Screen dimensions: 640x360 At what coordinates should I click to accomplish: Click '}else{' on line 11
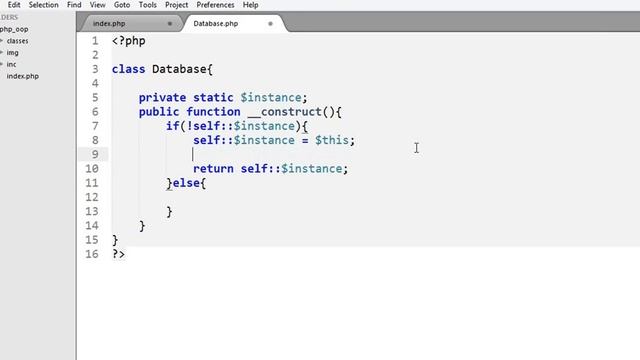186,183
